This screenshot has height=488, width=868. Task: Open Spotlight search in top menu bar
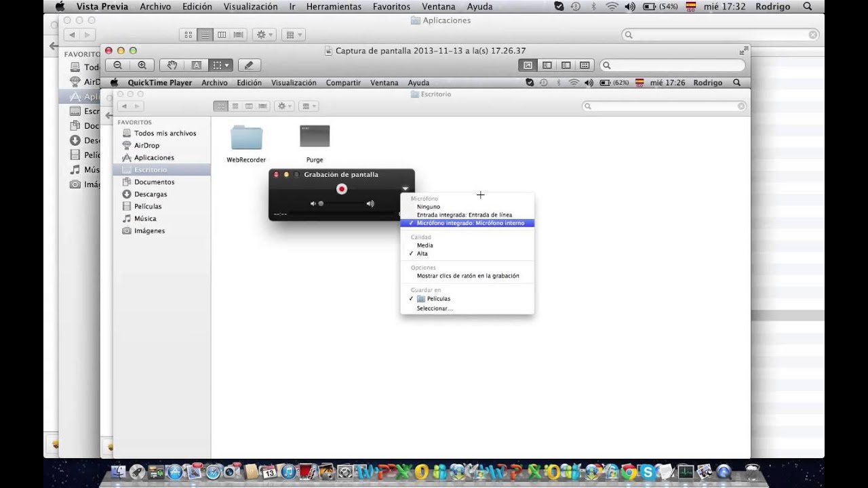point(807,6)
